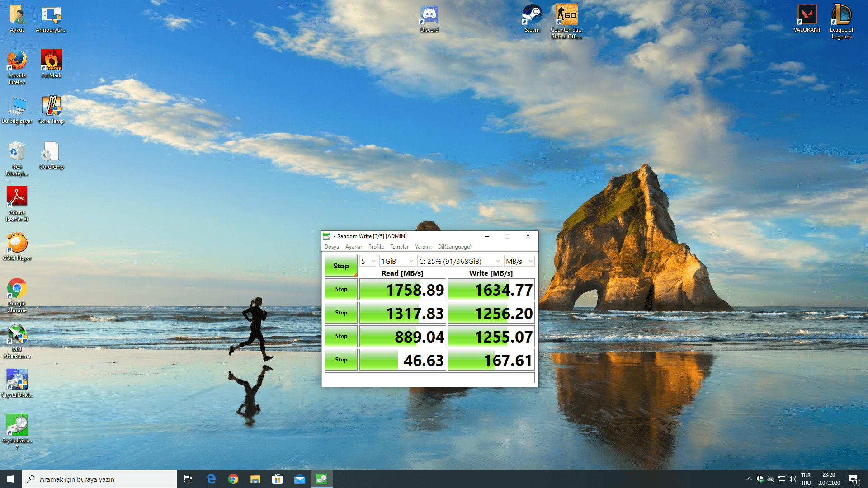
Task: Open the Temalar menu
Action: pos(399,247)
